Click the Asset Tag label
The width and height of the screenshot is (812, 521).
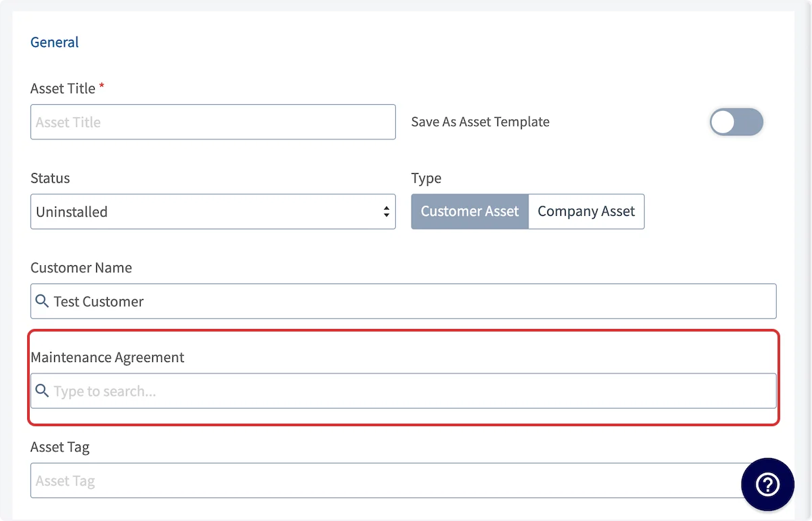[60, 447]
